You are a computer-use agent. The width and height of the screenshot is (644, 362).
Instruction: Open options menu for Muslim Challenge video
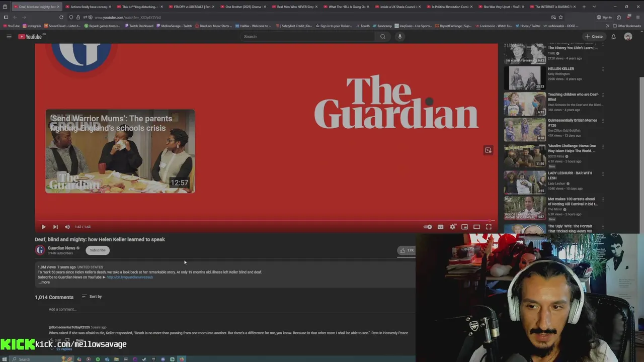(603, 147)
